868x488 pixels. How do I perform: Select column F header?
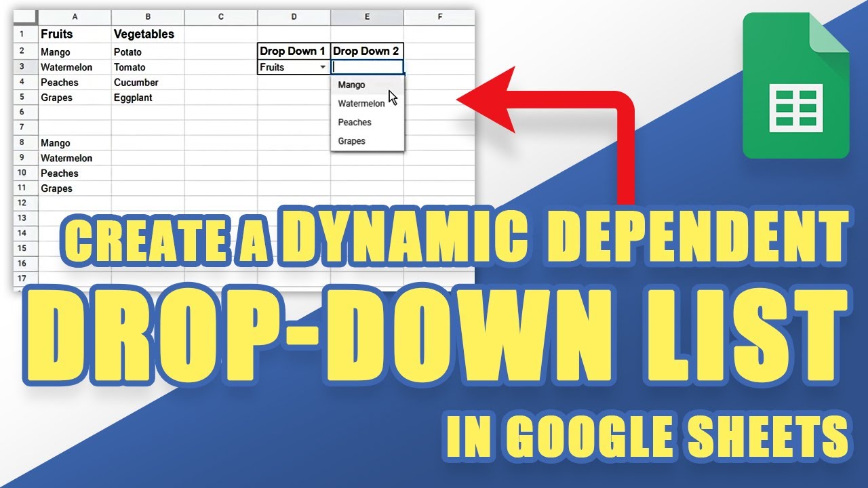(x=439, y=17)
